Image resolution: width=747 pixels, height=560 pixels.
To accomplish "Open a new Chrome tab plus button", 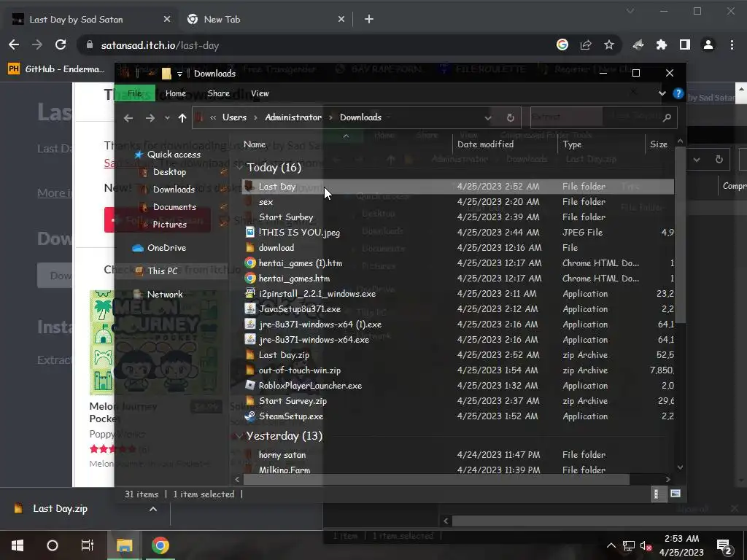I will coord(368,19).
